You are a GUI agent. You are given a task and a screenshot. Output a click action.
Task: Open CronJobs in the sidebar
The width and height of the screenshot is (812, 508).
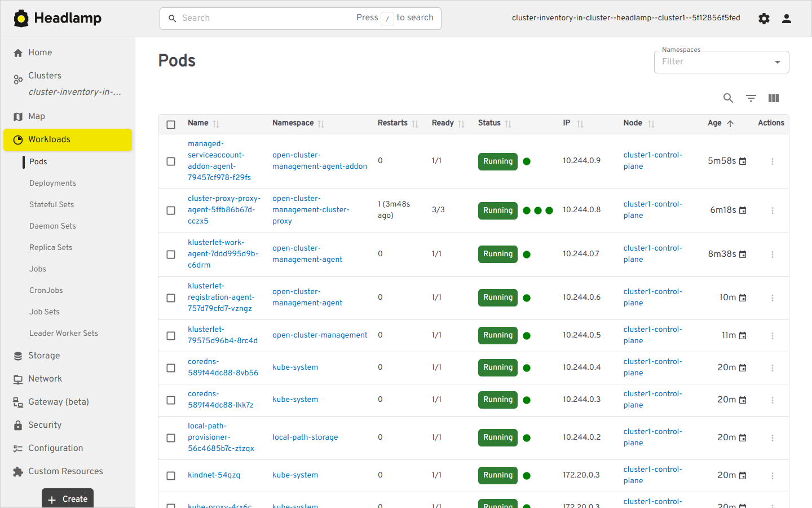coord(46,291)
